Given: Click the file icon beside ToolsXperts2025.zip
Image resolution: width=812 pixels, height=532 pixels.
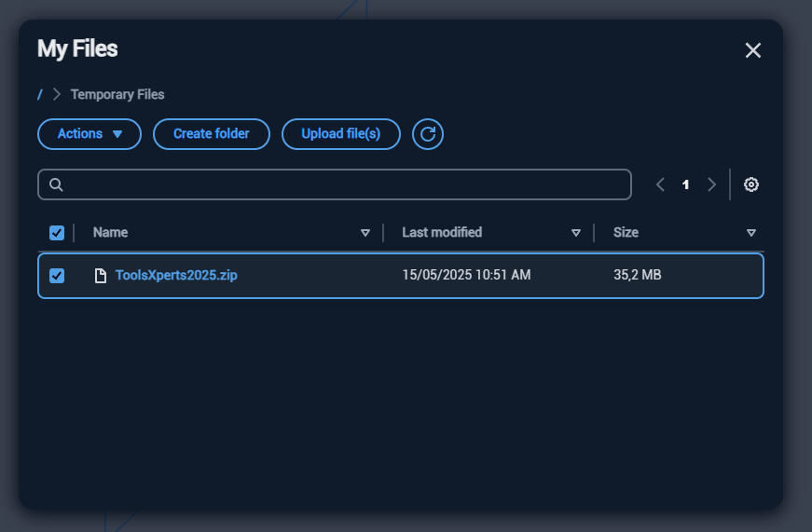Looking at the screenshot, I should coord(101,276).
